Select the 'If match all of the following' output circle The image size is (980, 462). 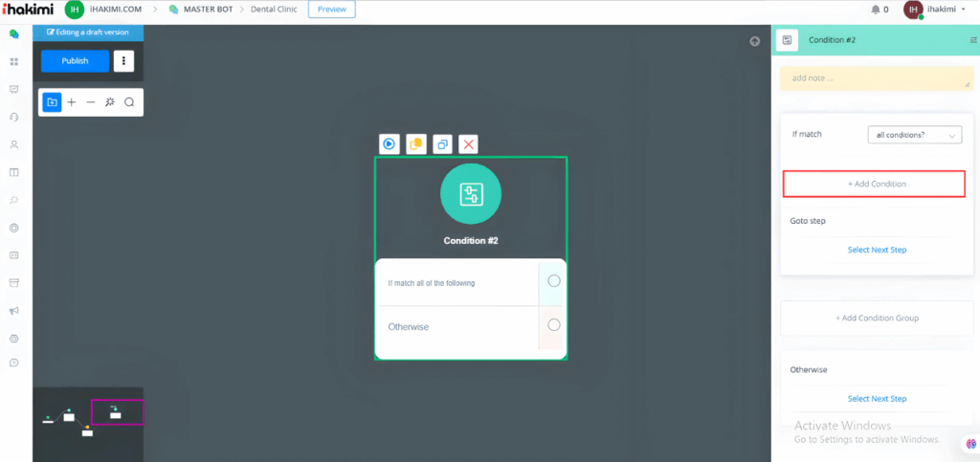[x=553, y=281]
